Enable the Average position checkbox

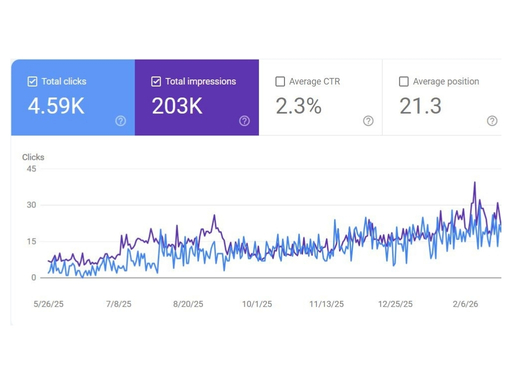click(404, 82)
